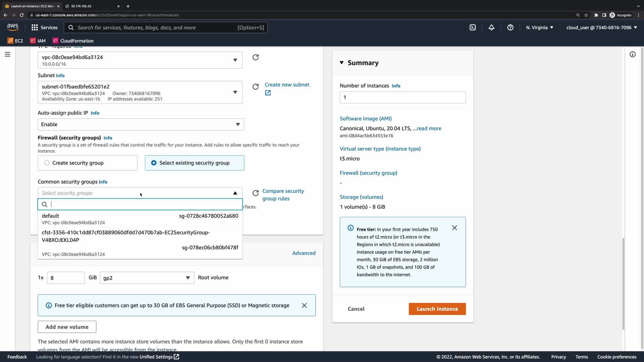The image size is (644, 362).
Task: Expand the N. Virginia region selector
Action: pyautogui.click(x=539, y=27)
